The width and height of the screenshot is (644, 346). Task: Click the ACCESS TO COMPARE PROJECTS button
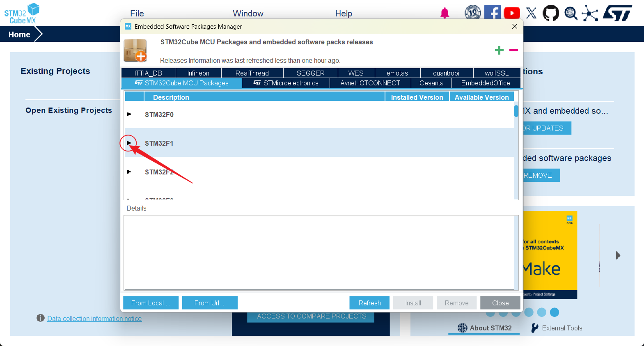tap(311, 316)
